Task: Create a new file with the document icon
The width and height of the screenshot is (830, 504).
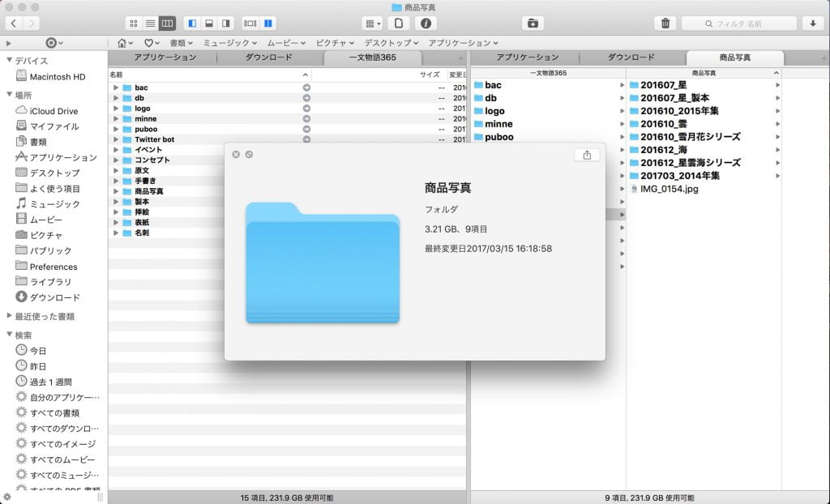Action: (x=399, y=23)
